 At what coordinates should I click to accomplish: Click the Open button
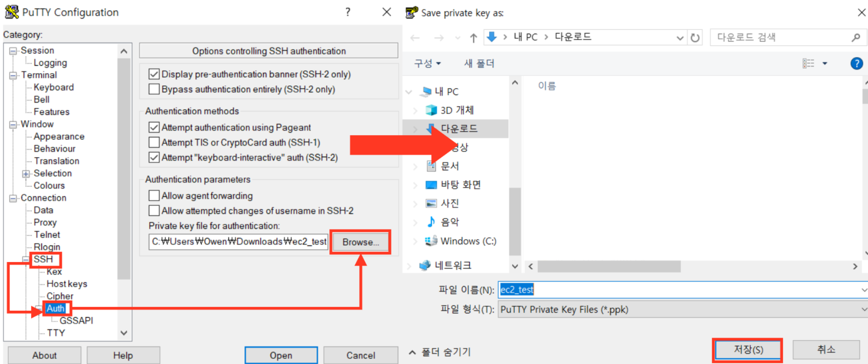coord(281,355)
